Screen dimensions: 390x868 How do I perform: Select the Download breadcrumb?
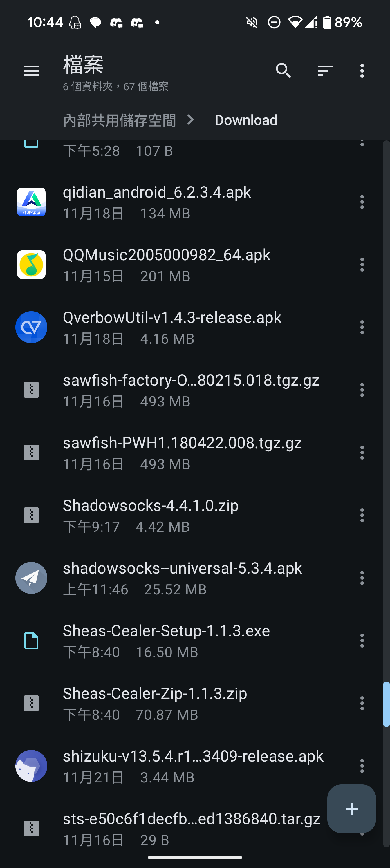pyautogui.click(x=246, y=120)
